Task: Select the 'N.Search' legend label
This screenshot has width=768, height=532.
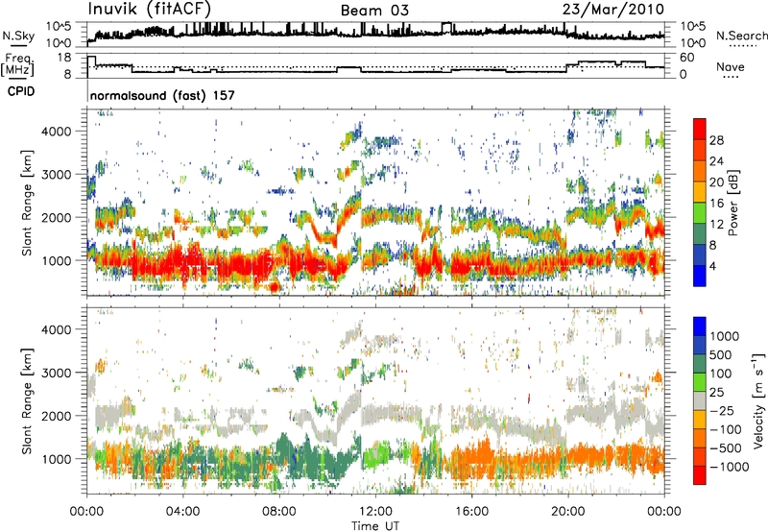Action: click(x=742, y=36)
